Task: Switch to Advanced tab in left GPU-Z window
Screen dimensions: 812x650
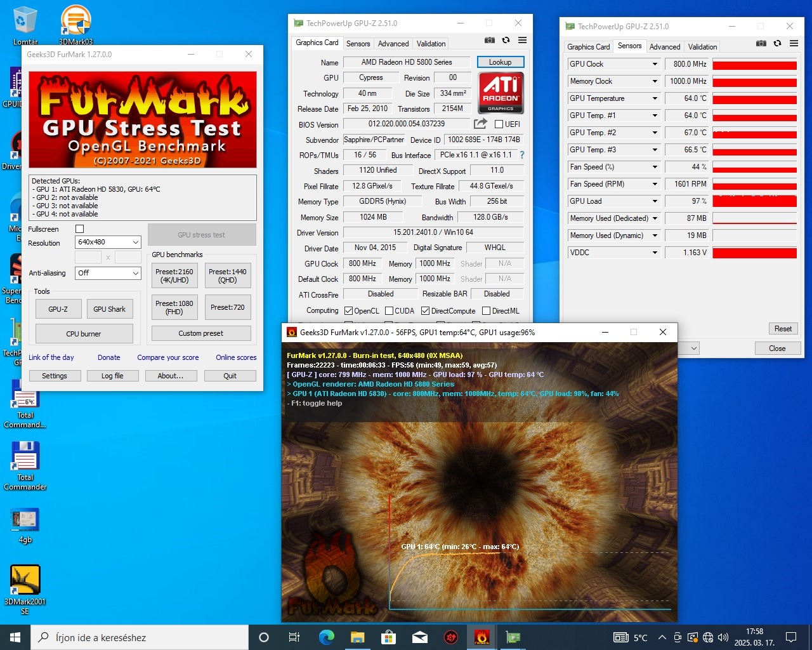Action: coord(393,44)
